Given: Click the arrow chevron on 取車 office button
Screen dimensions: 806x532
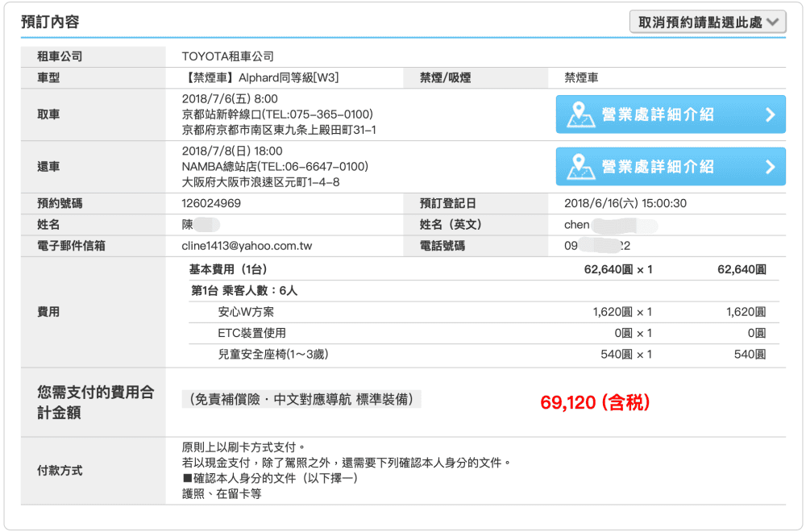Looking at the screenshot, I should [x=770, y=114].
